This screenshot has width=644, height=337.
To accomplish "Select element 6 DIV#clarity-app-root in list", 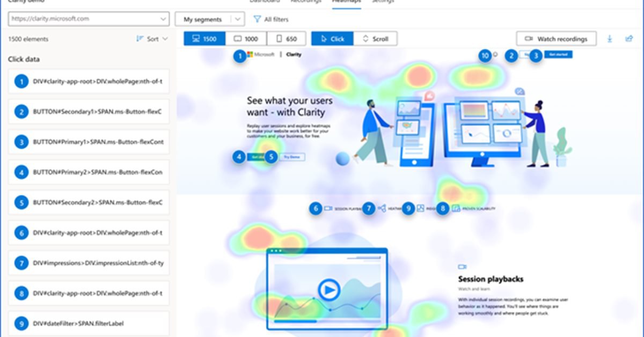I will pyautogui.click(x=89, y=233).
